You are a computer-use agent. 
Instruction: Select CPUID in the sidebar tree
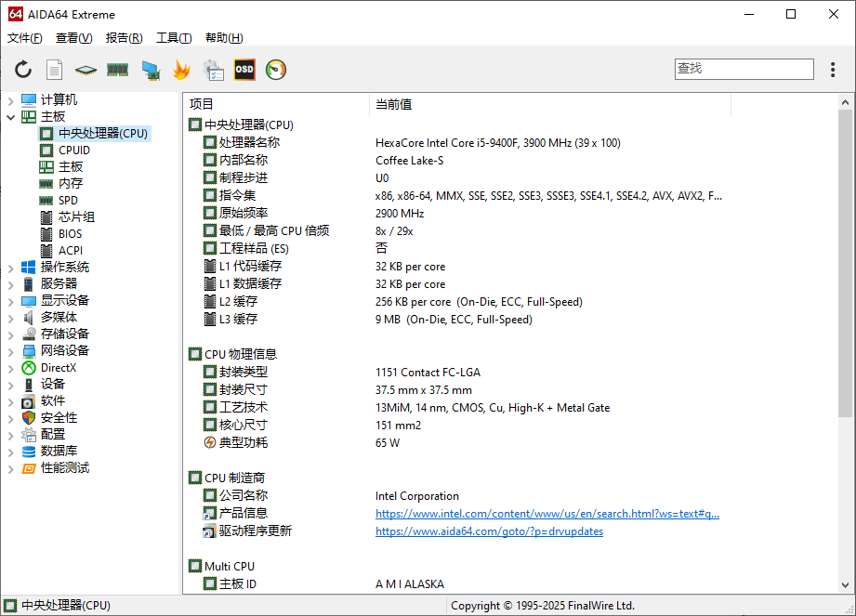pyautogui.click(x=74, y=151)
